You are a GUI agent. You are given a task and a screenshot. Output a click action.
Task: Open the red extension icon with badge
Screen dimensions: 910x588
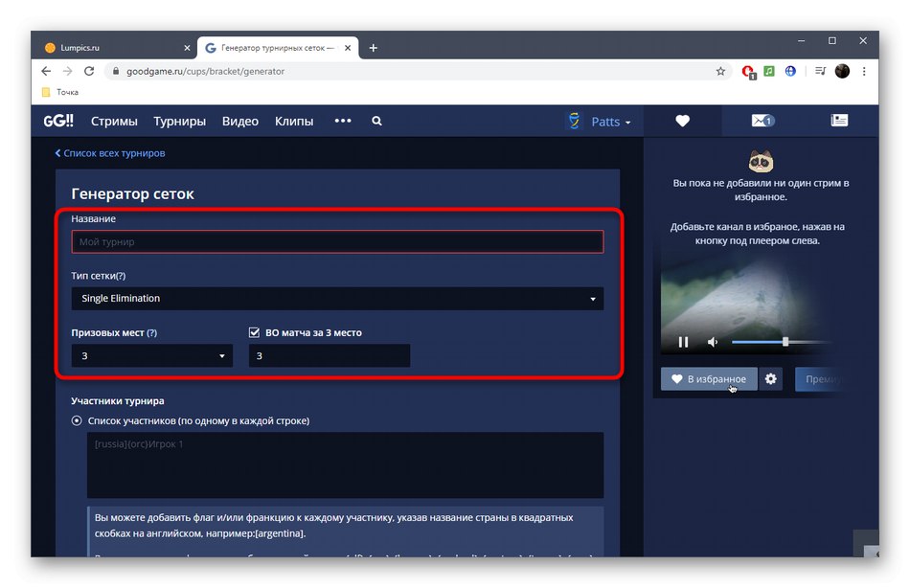pyautogui.click(x=749, y=72)
